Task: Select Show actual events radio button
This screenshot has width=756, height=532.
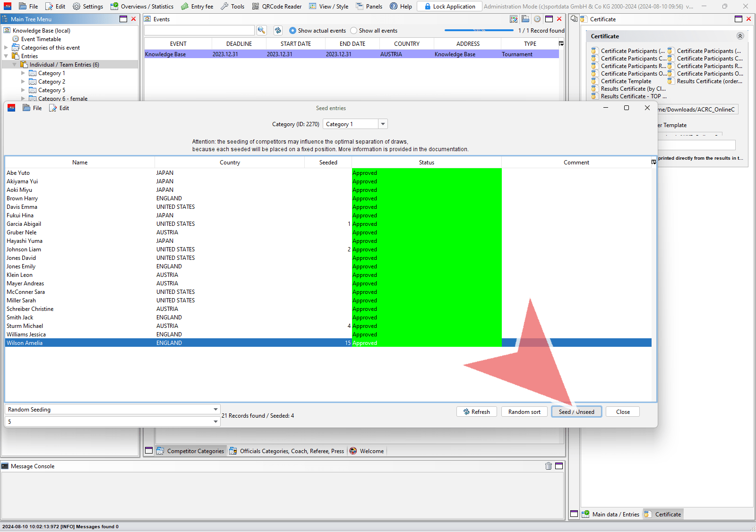Action: point(292,31)
